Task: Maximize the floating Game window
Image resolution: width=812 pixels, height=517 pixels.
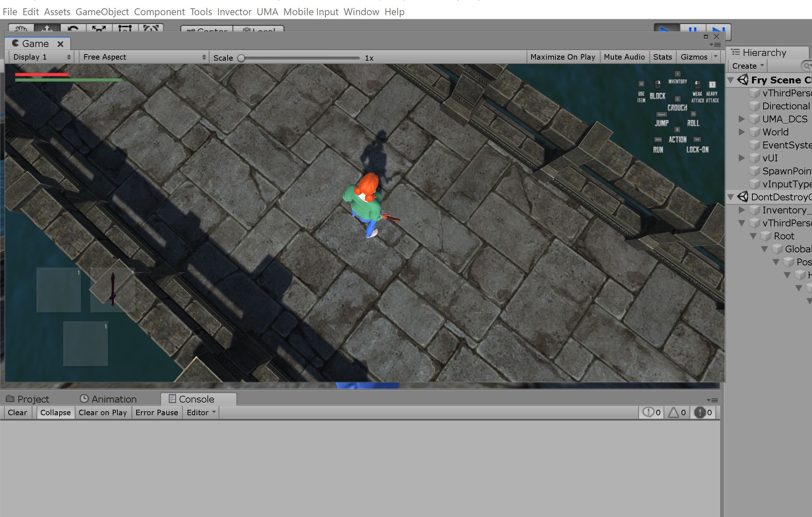Action: point(706,36)
